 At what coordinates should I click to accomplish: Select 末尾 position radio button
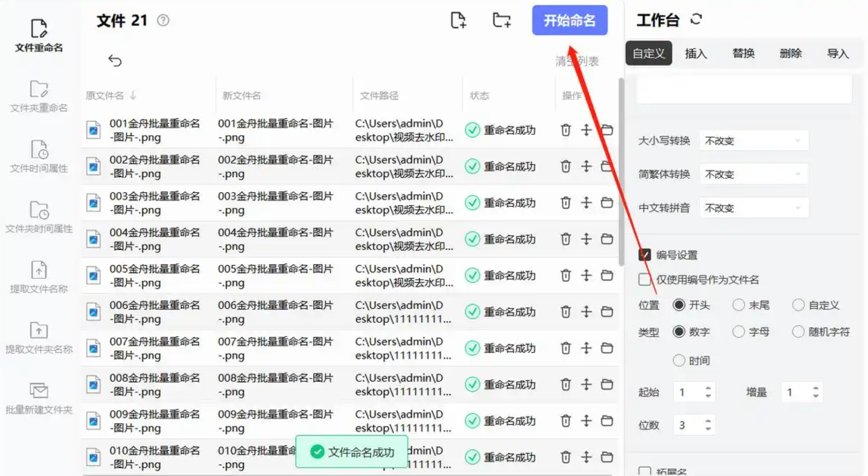coord(738,305)
